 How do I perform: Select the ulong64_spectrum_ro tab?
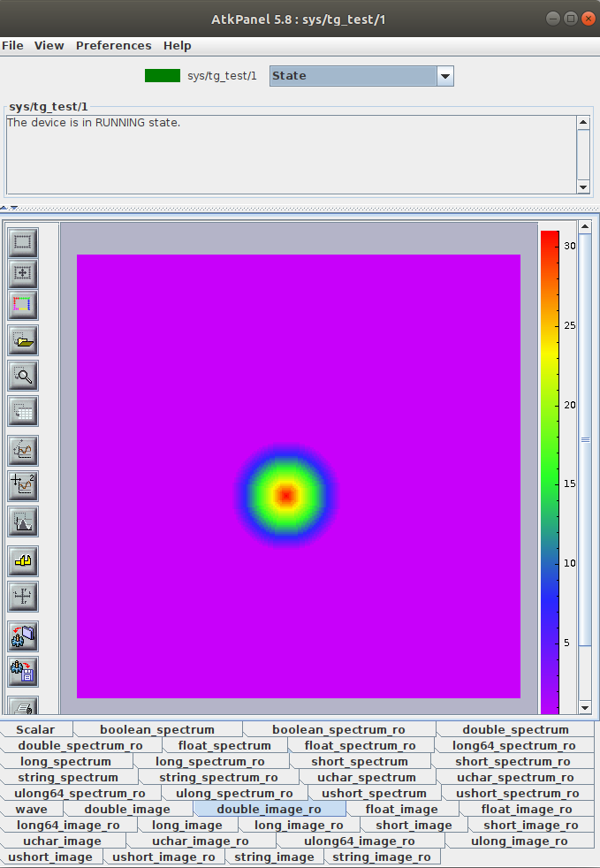pos(80,793)
